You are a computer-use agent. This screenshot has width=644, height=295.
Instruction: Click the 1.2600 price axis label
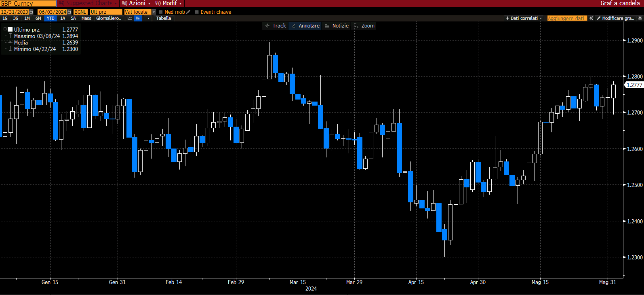click(x=635, y=149)
